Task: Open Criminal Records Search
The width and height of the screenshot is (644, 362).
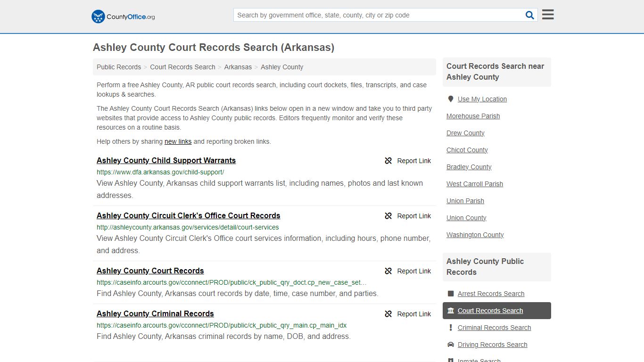Action: pyautogui.click(x=494, y=328)
